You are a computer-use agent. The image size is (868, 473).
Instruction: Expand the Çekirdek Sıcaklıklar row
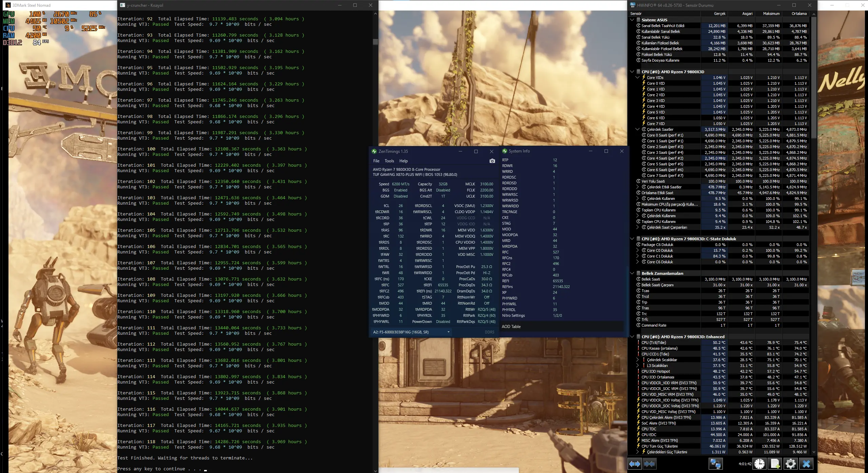click(637, 360)
